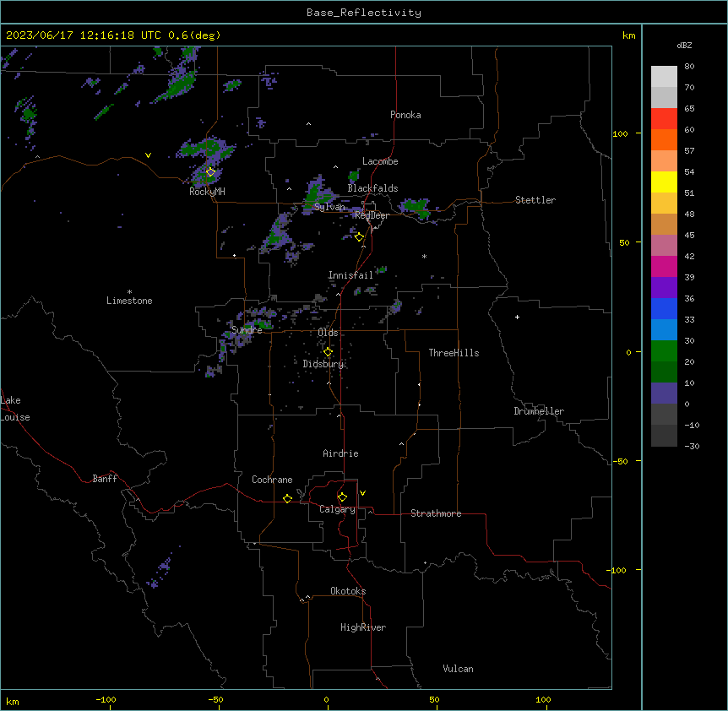Image resolution: width=728 pixels, height=711 pixels.
Task: Click the Airdrie city label
Action: 340,453
